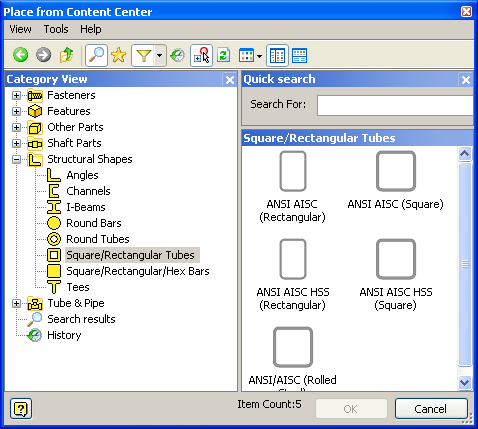Viewport: 478px width, 429px height.
Task: Close the Category View panel
Action: pos(230,80)
